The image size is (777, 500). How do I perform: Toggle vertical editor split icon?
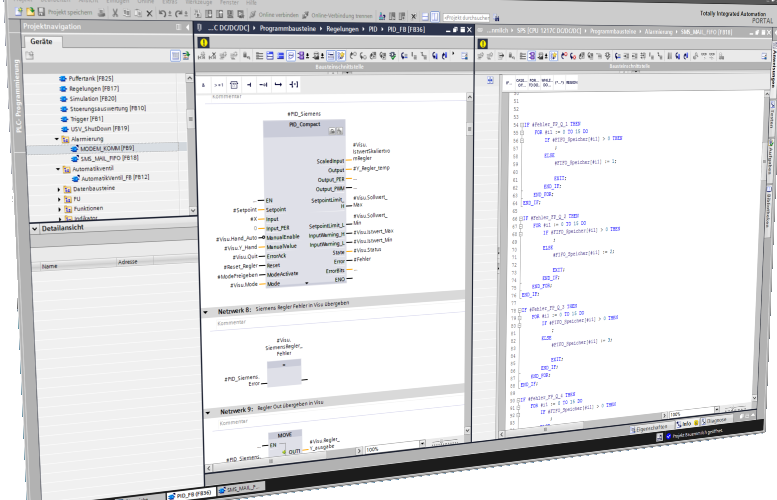(435, 16)
